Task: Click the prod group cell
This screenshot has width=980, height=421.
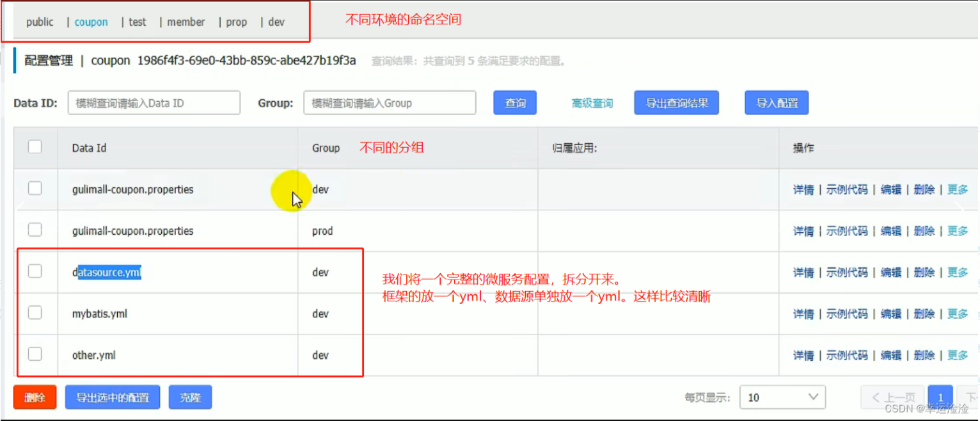Action: point(418,231)
